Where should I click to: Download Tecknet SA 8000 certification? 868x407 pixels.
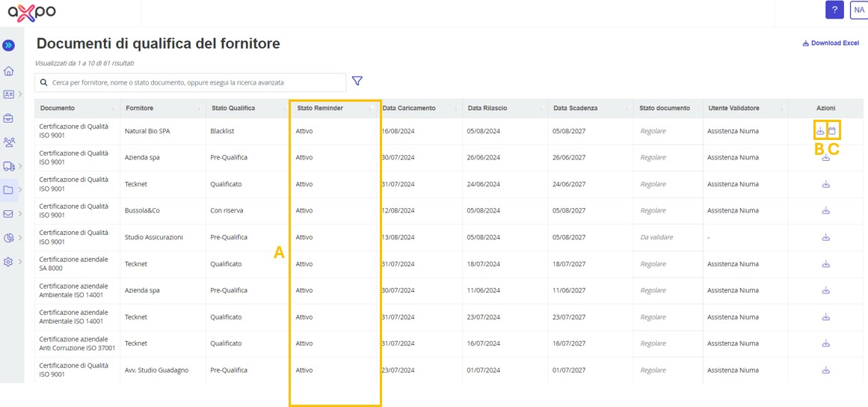(x=826, y=263)
